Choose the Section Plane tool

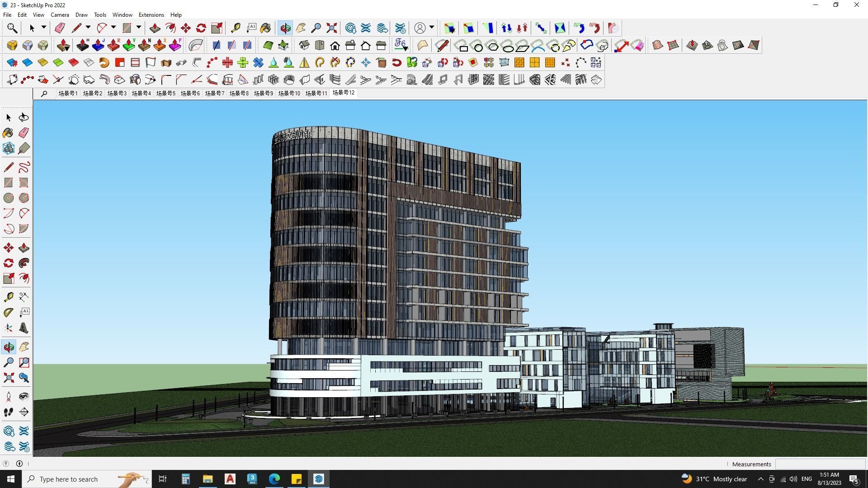(x=24, y=412)
